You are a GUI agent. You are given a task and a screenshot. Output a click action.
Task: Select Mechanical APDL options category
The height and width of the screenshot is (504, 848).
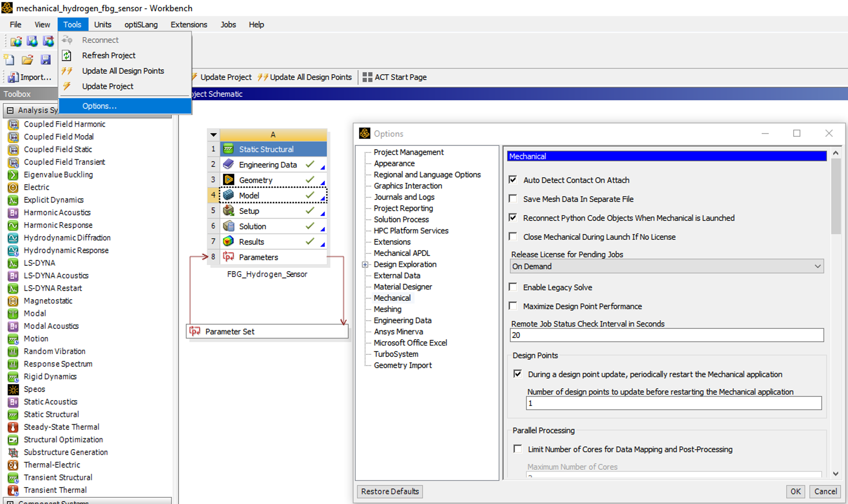[x=402, y=253]
